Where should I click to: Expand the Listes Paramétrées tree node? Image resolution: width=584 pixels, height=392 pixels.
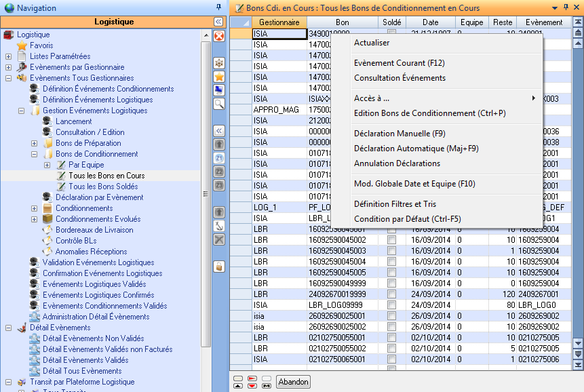pyautogui.click(x=8, y=56)
